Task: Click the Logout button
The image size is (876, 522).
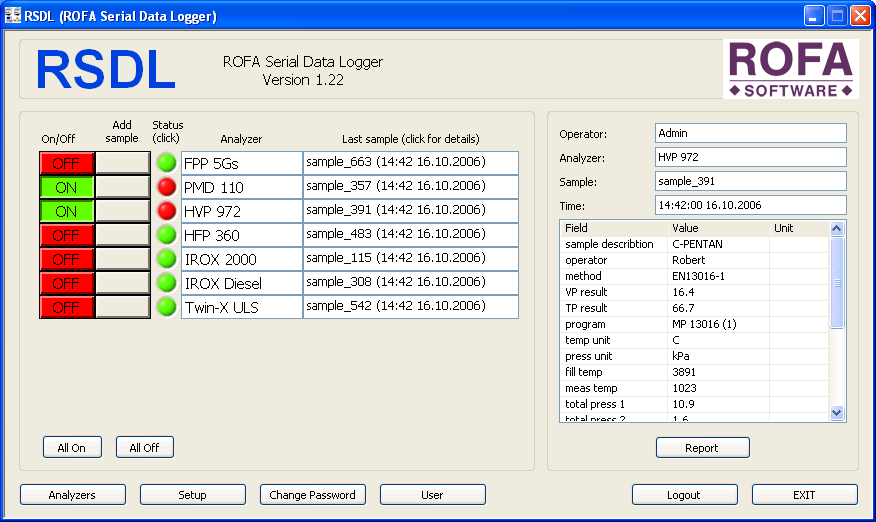Action: [684, 495]
